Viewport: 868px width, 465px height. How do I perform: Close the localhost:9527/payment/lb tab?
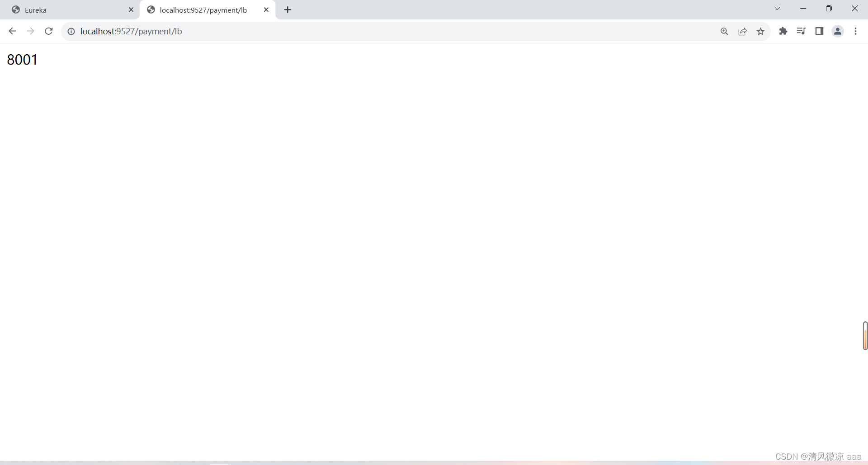coord(266,9)
